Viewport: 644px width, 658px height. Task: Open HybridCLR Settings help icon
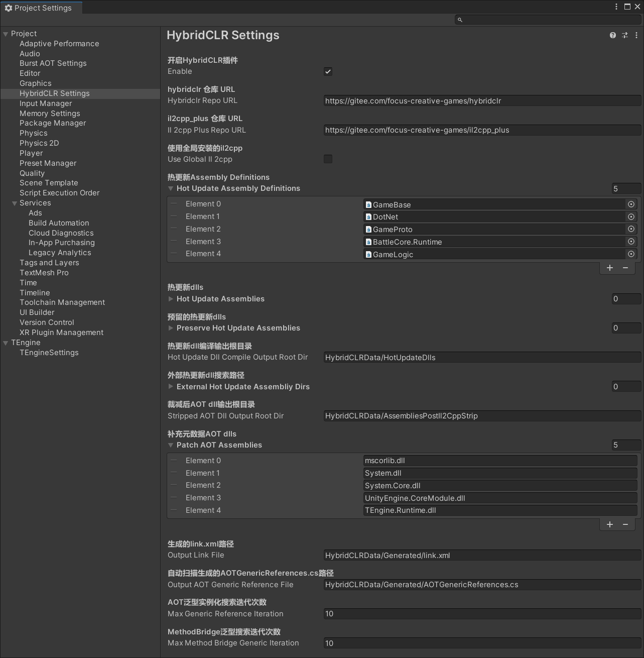pyautogui.click(x=612, y=35)
